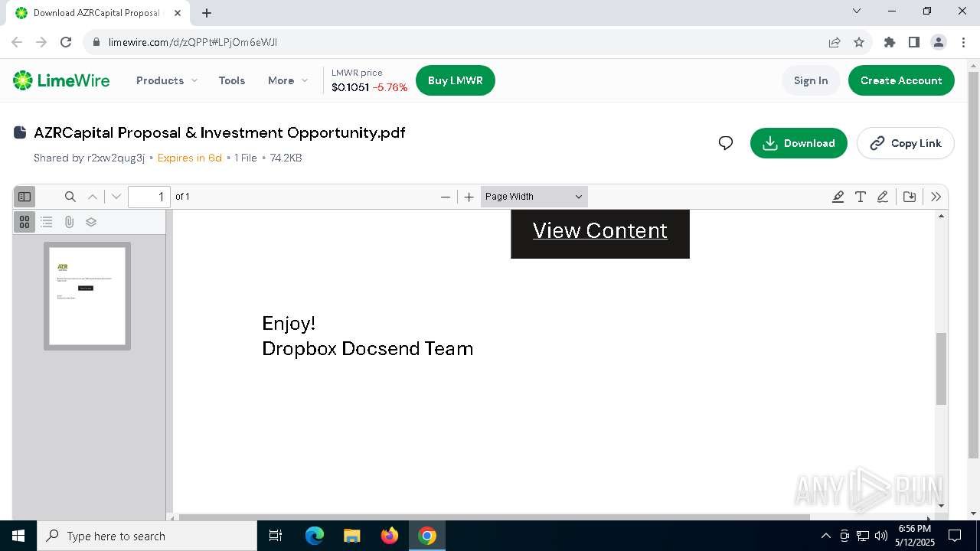The width and height of the screenshot is (980, 551).
Task: Click Create Account button
Action: 901,80
